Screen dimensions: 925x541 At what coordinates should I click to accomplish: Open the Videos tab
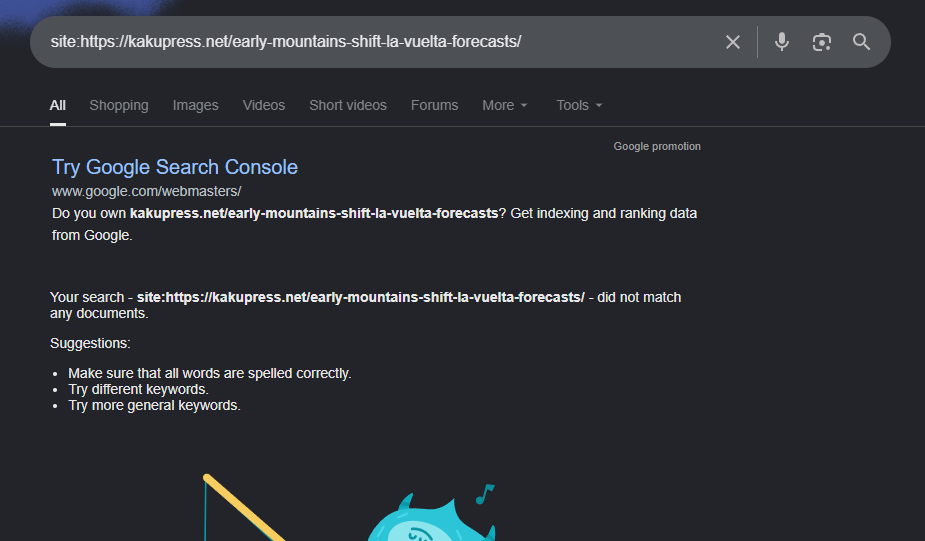pyautogui.click(x=264, y=106)
